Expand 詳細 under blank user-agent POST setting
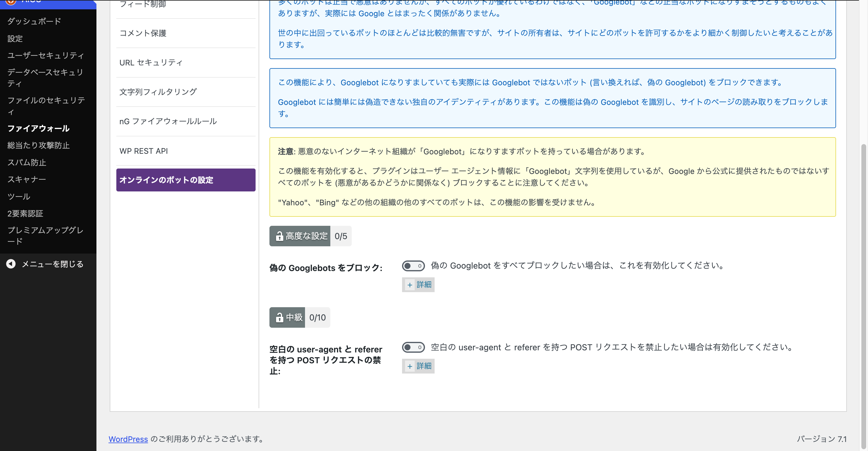The width and height of the screenshot is (868, 451). click(x=418, y=366)
